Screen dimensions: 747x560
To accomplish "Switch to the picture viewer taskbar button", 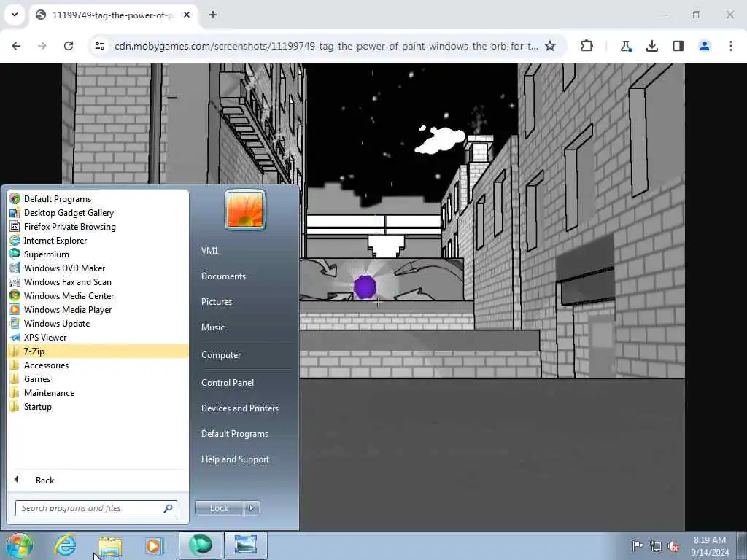I will tap(245, 545).
